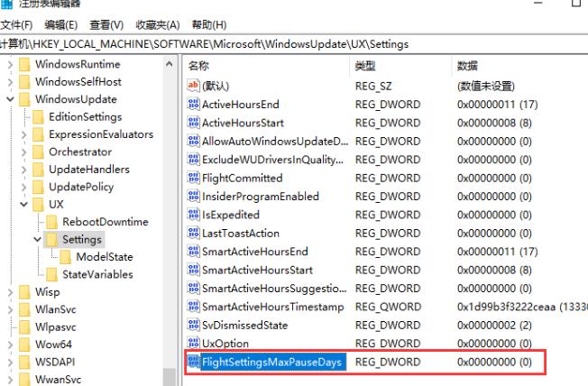Expand the WSDAPI node arrow
588x386 pixels.
10,362
